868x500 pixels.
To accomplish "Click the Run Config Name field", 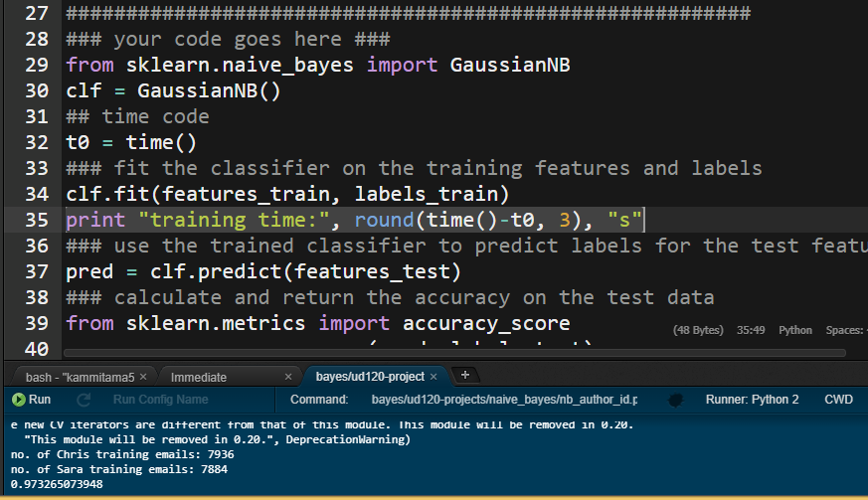I will click(160, 400).
